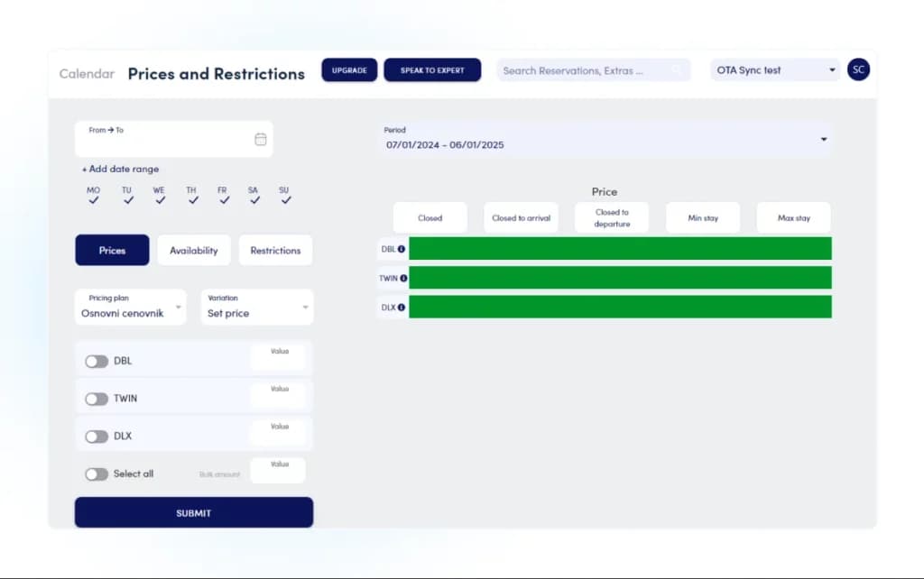The height and width of the screenshot is (579, 924).
Task: Toggle the Wednesday checkmark
Action: (160, 200)
